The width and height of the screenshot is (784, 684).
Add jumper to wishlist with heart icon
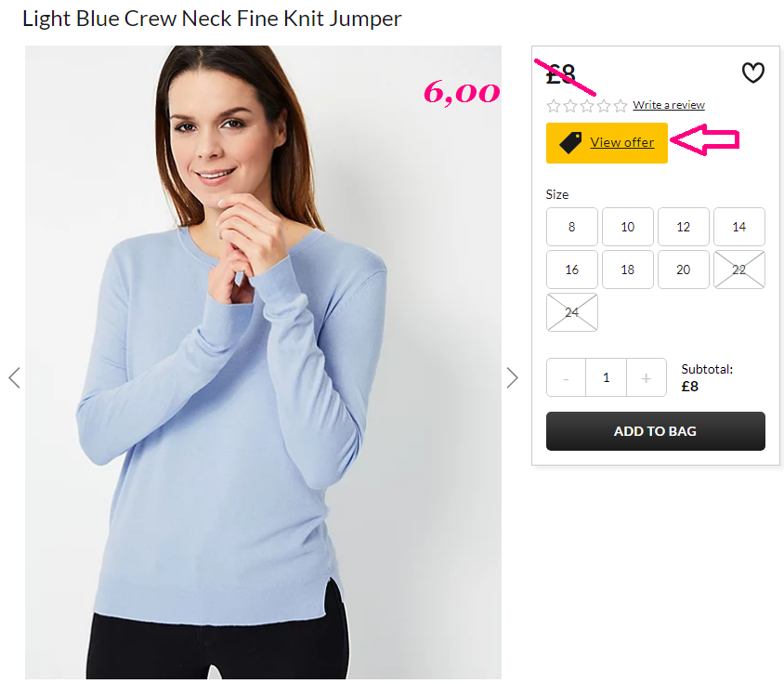752,73
